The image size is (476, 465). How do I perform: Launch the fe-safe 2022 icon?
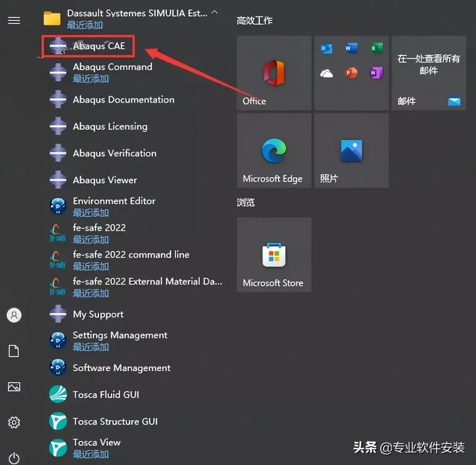(58, 233)
